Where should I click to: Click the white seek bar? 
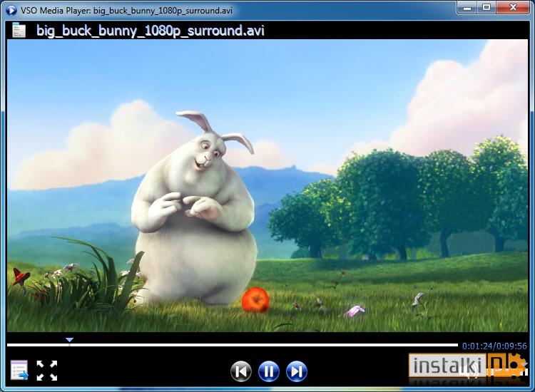click(x=233, y=345)
